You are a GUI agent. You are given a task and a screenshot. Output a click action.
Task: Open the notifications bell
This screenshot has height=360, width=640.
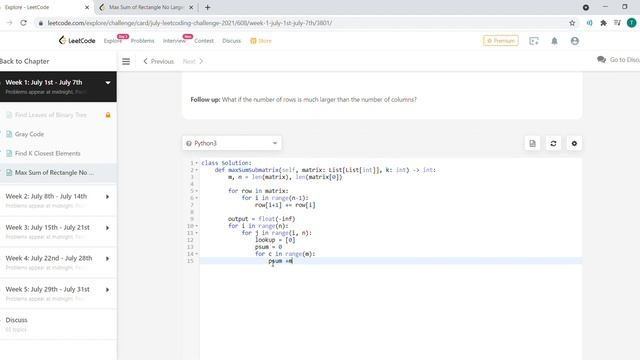pos(554,41)
